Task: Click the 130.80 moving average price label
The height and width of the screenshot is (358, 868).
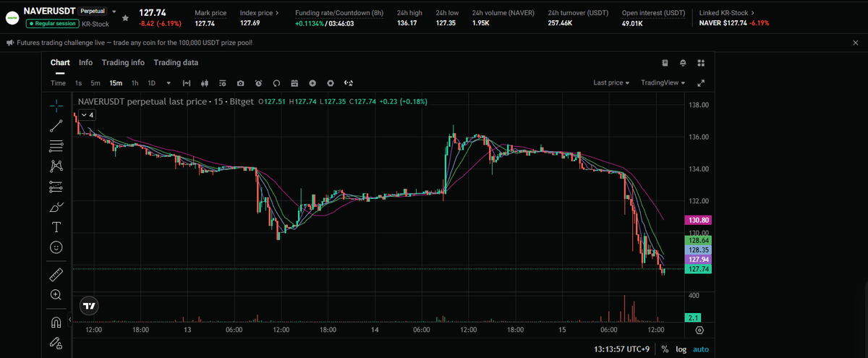Action: pyautogui.click(x=698, y=220)
